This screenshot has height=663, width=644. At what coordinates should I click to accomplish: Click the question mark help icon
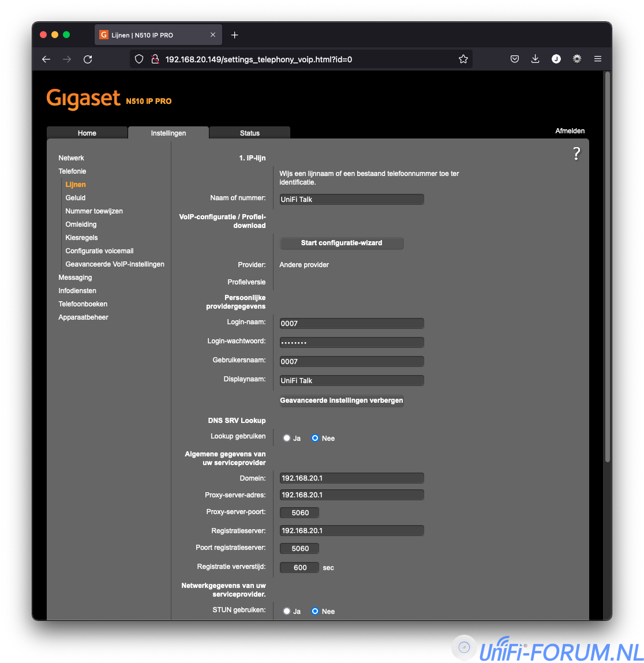[x=576, y=153]
